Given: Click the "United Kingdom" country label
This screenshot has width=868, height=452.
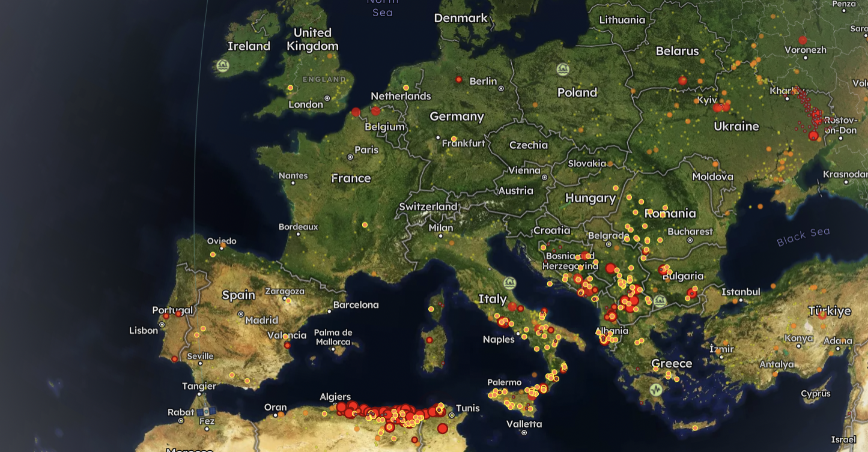Looking at the screenshot, I should click(312, 39).
